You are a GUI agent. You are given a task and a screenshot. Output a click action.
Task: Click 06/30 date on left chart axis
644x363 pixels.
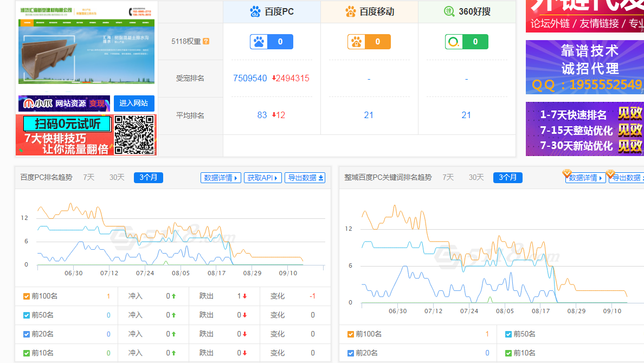pyautogui.click(x=74, y=273)
